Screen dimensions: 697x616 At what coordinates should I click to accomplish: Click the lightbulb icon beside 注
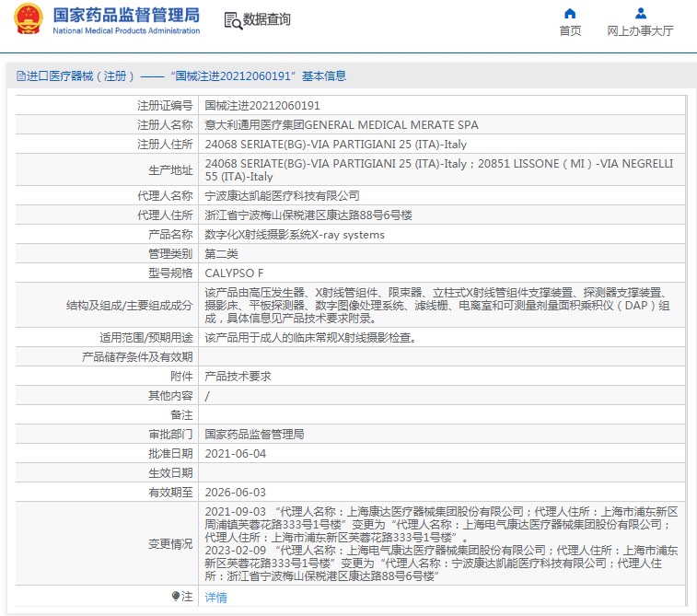[176, 596]
